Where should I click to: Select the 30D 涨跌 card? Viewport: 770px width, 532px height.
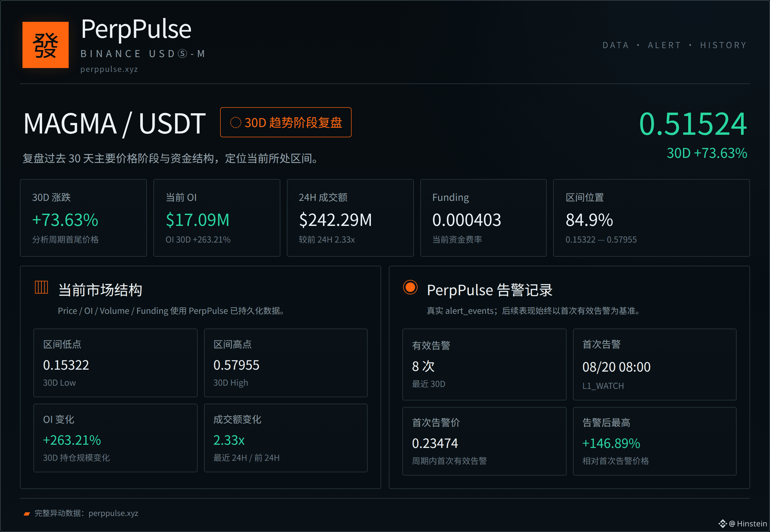point(83,218)
